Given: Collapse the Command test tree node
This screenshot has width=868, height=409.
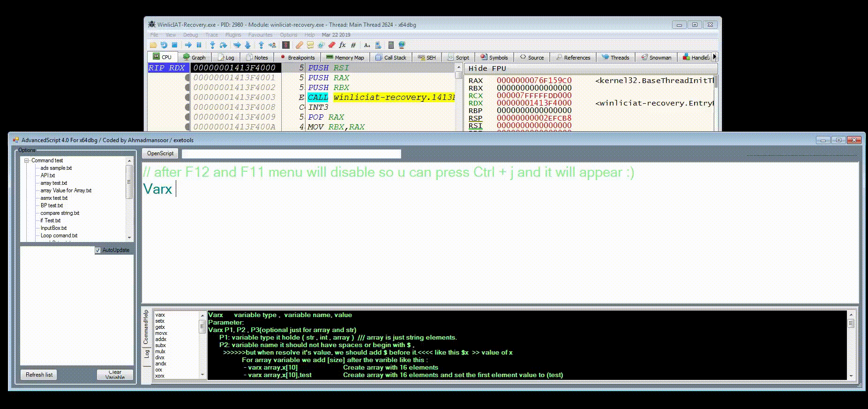Looking at the screenshot, I should (x=27, y=160).
